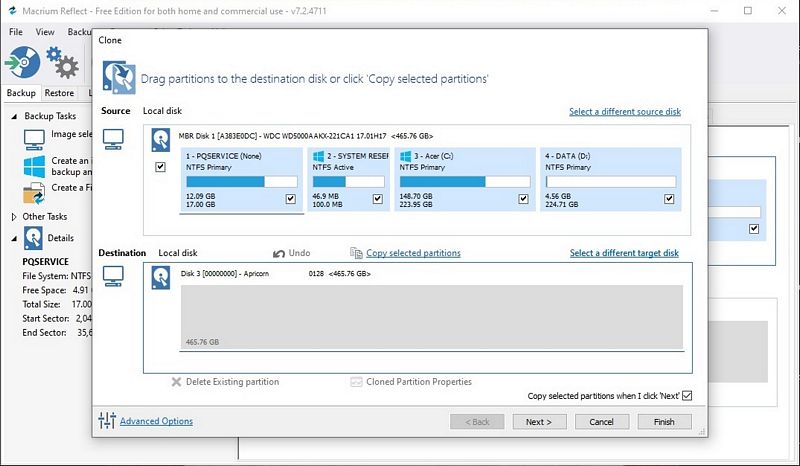Image resolution: width=800 pixels, height=466 pixels.
Task: Select the 4 - DATA (D:) partition title
Action: pos(567,156)
